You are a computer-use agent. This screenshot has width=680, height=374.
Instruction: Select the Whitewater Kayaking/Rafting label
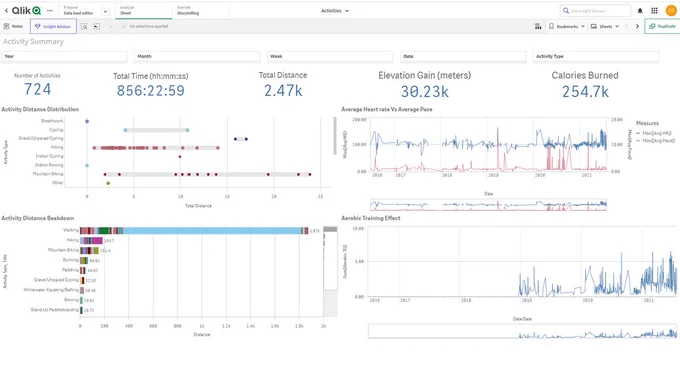(x=51, y=290)
